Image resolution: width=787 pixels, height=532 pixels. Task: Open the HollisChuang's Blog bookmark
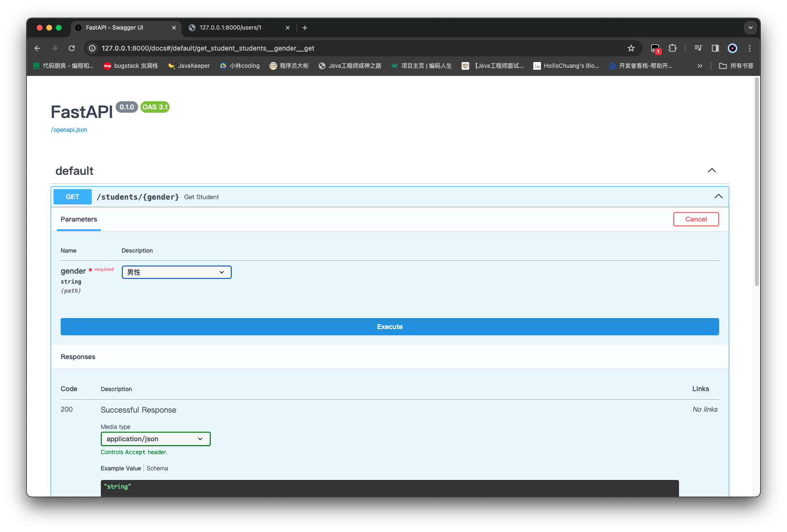click(x=566, y=66)
